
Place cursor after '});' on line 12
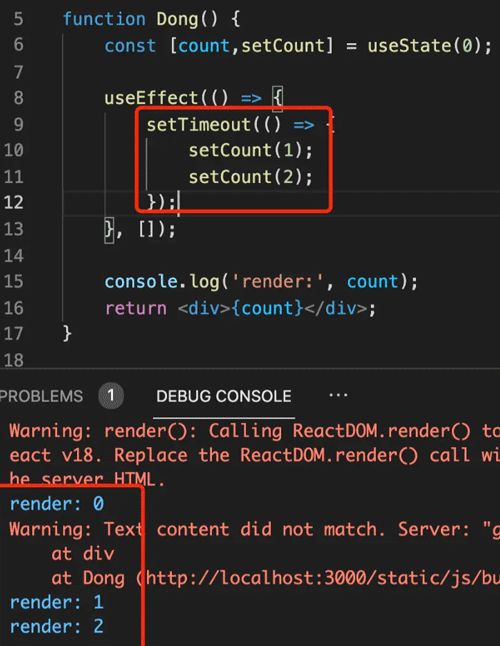178,202
